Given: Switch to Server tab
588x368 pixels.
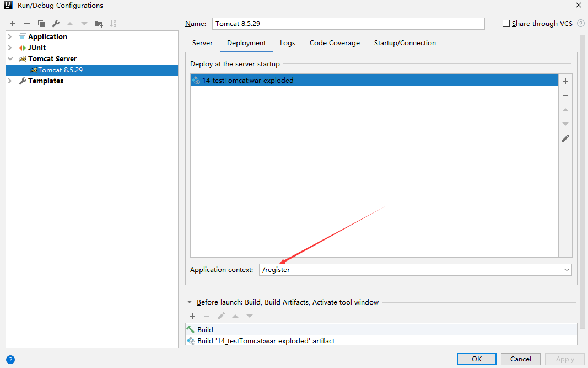Looking at the screenshot, I should point(202,43).
